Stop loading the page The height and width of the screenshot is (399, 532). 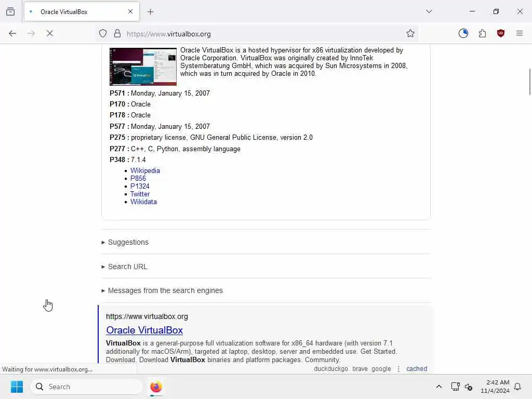[x=49, y=33]
